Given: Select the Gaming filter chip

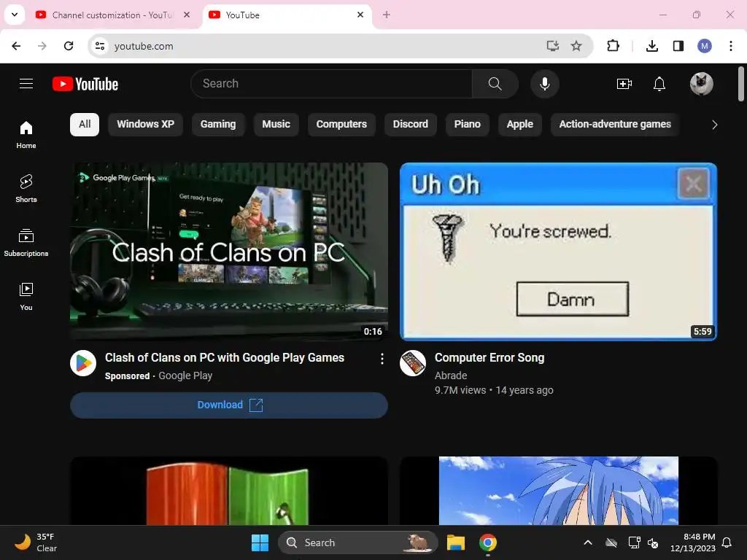Looking at the screenshot, I should pos(218,124).
